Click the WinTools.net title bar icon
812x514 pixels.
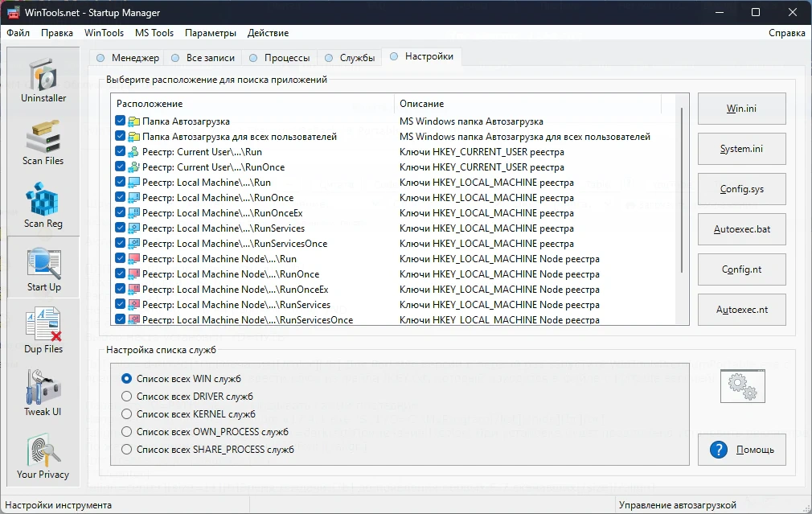tap(13, 13)
